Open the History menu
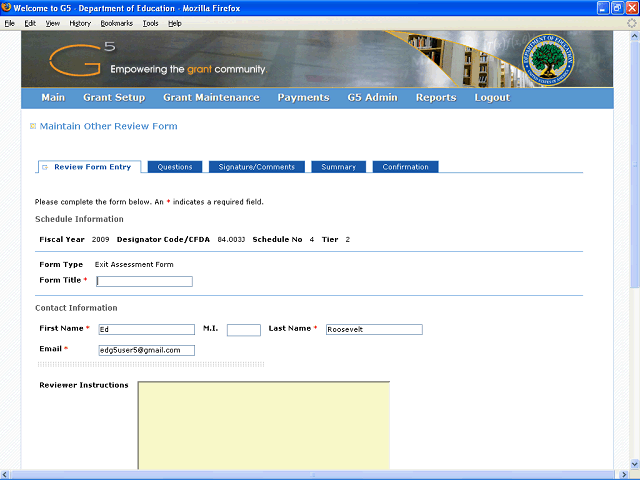 click(80, 23)
